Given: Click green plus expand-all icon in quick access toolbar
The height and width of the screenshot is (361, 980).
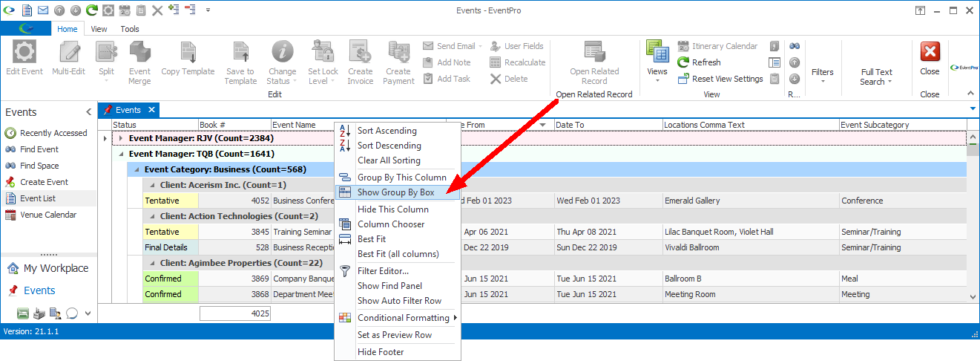Looking at the screenshot, I should click(174, 10).
